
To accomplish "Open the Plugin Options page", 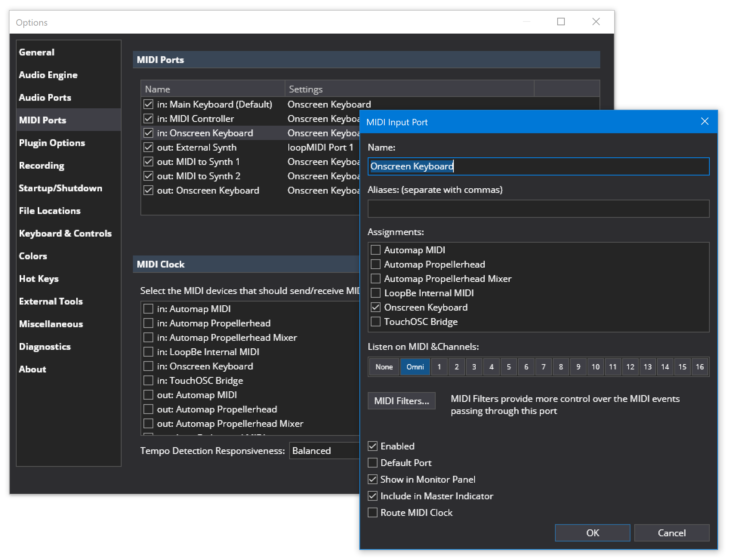I will pos(69,143).
